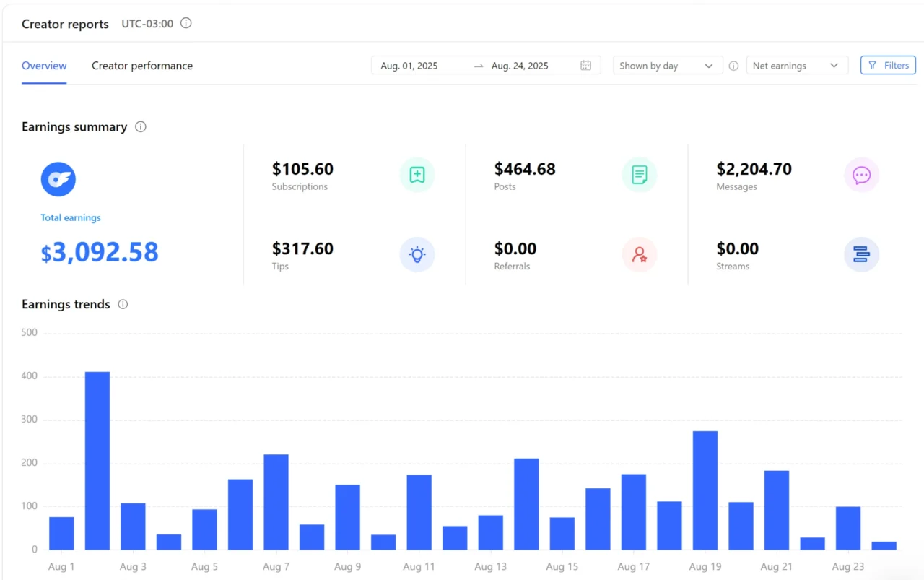Click info icon beside Earnings summary
Image resolution: width=924 pixels, height=580 pixels.
(141, 127)
